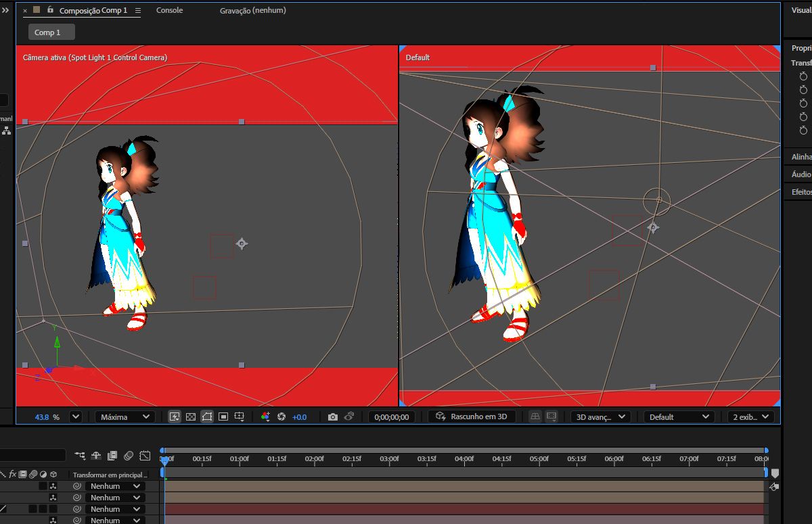Open the Composição Comp 1 panel menu

(x=138, y=11)
